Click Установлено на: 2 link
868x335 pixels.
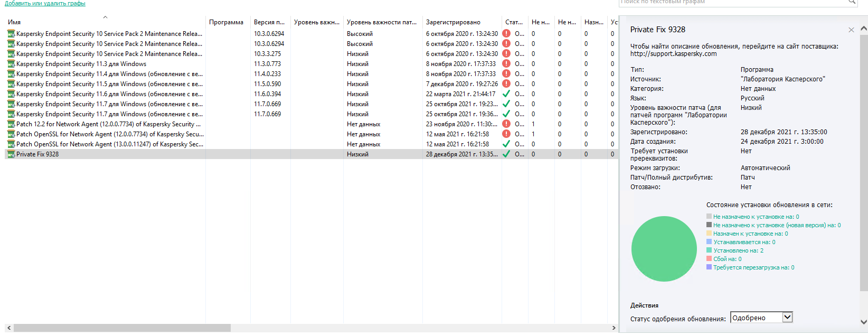739,250
